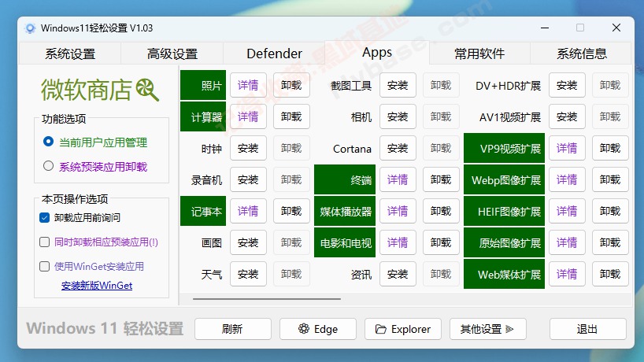This screenshot has height=362, width=644.
Task: Click the green 照片 label
Action: click(x=203, y=85)
